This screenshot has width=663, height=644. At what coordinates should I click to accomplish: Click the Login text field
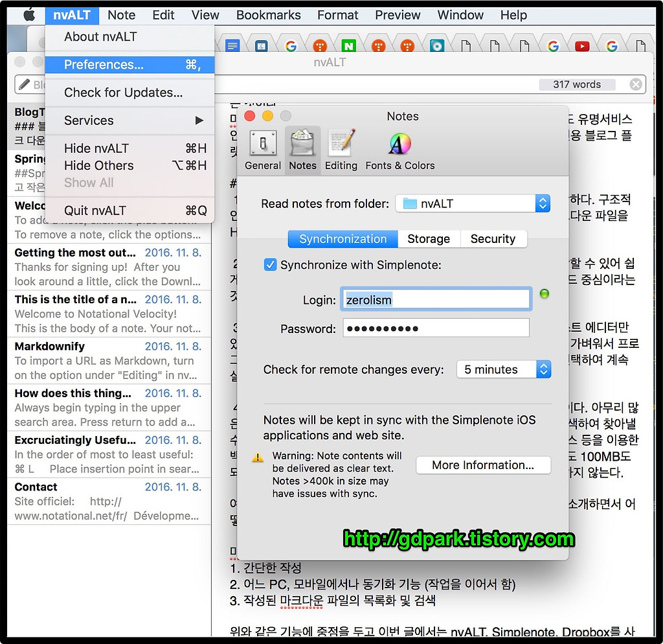(x=436, y=299)
